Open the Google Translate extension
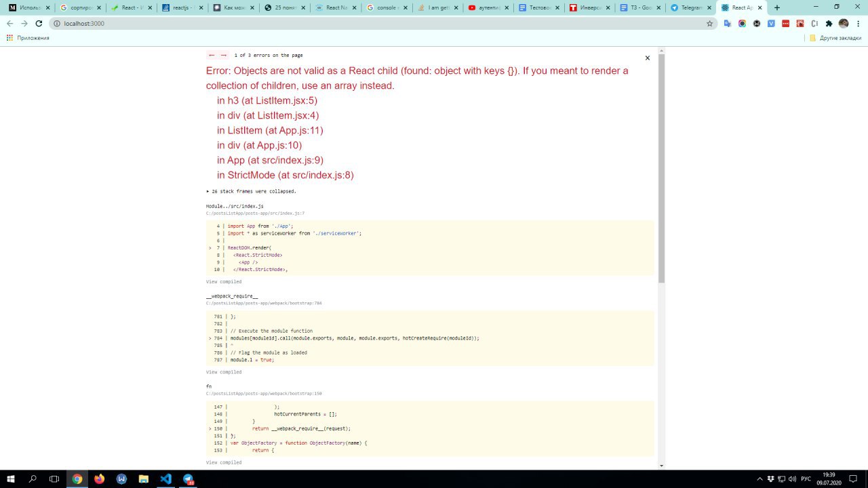The height and width of the screenshot is (488, 868). [x=728, y=23]
